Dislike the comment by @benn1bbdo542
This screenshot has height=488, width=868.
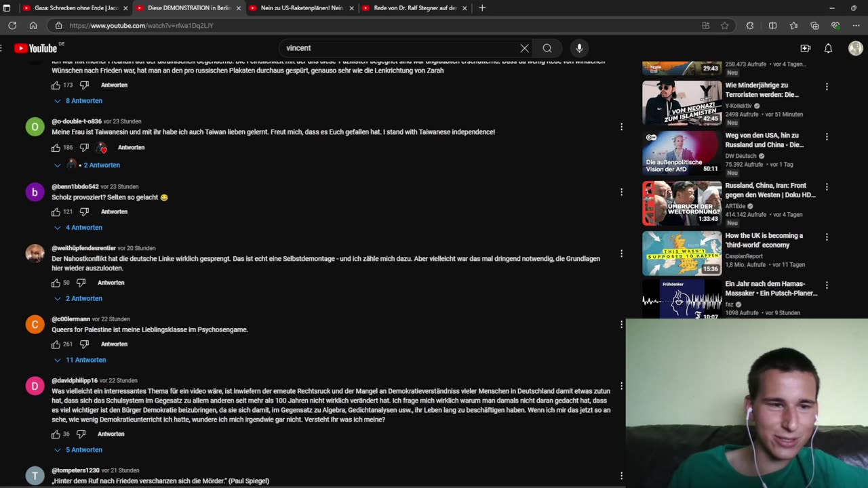84,212
